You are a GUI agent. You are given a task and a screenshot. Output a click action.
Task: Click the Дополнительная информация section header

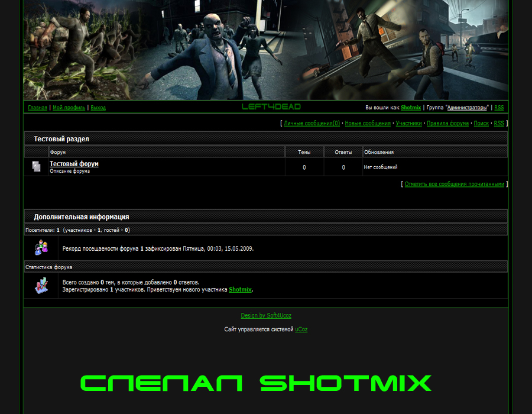click(x=266, y=216)
